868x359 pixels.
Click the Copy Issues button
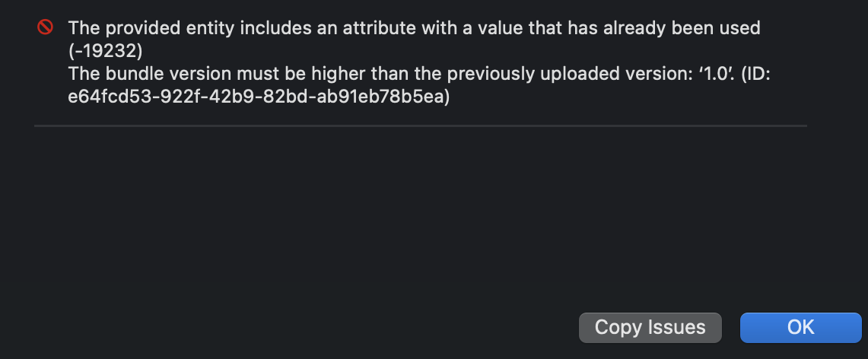coord(650,327)
